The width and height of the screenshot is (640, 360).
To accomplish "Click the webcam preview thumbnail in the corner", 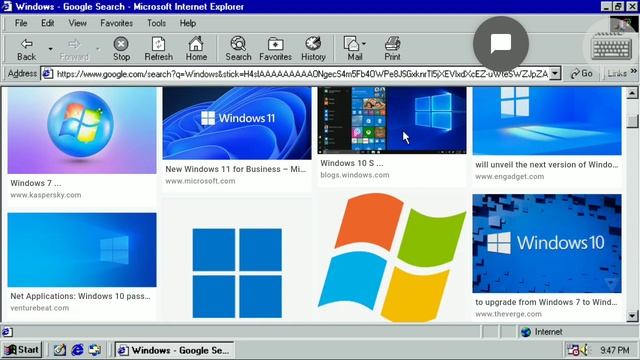I will coord(624,24).
